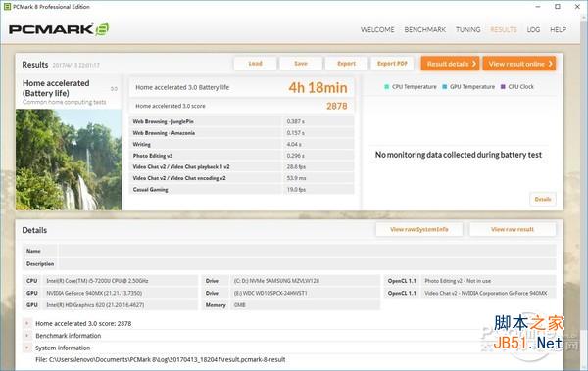Open Result details

tap(451, 64)
